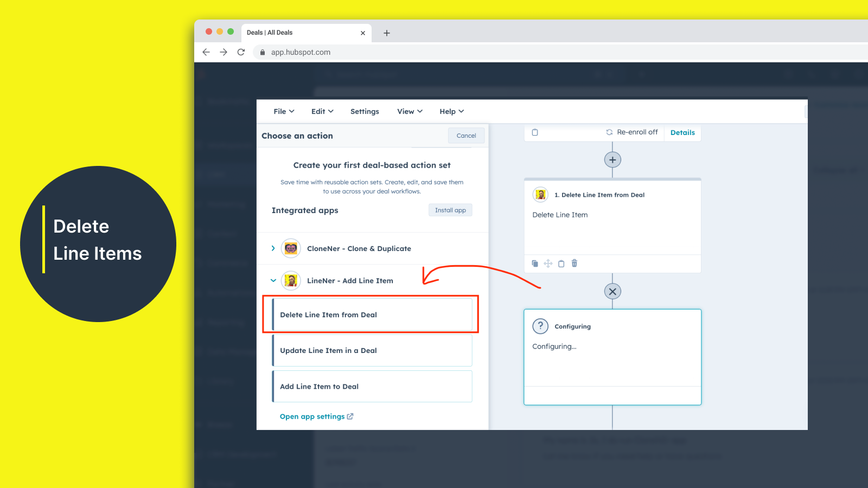Click the copy icon on the Delete Line Item card
The image size is (868, 488).
click(x=535, y=264)
